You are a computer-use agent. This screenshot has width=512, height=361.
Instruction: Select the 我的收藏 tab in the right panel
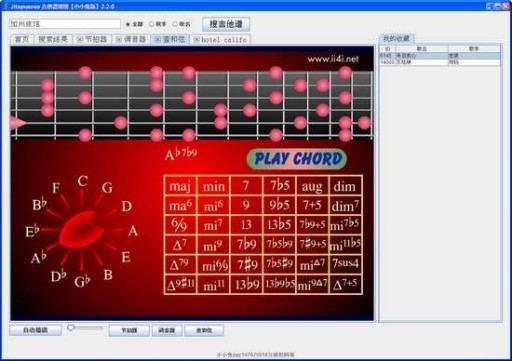tap(396, 39)
